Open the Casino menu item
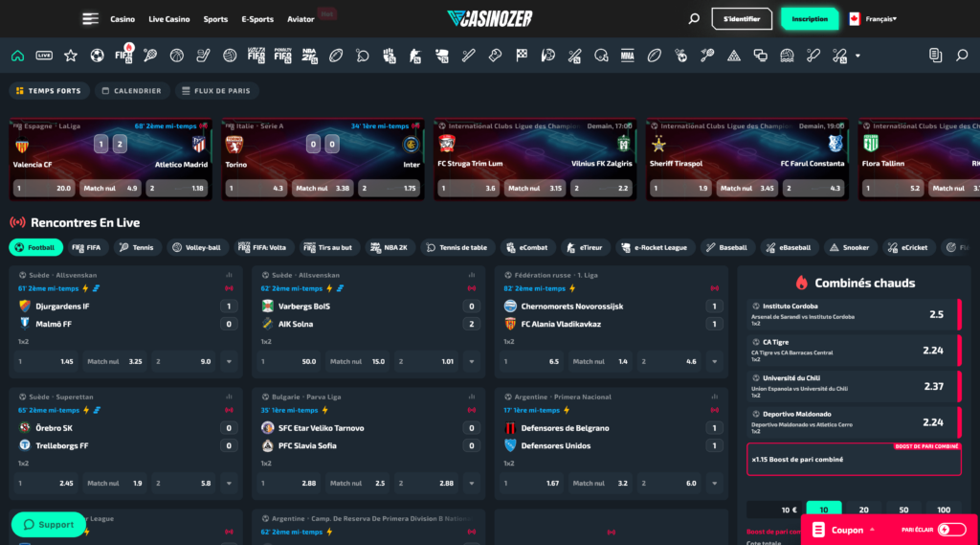Viewport: 980px width, 545px height. click(122, 19)
